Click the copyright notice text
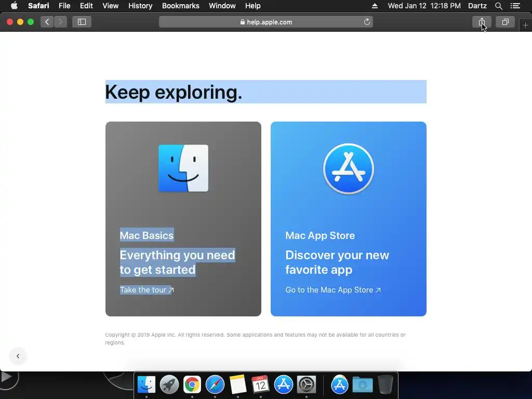This screenshot has width=532, height=399. pyautogui.click(x=255, y=339)
